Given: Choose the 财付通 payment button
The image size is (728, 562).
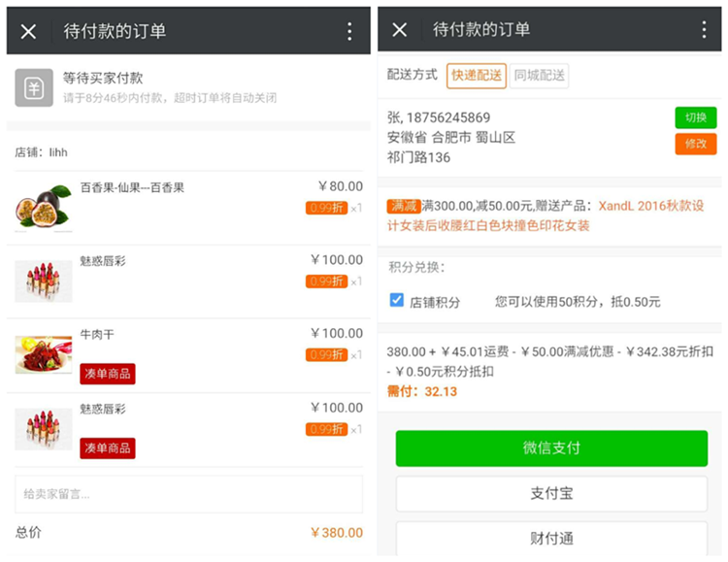Looking at the screenshot, I should (551, 537).
